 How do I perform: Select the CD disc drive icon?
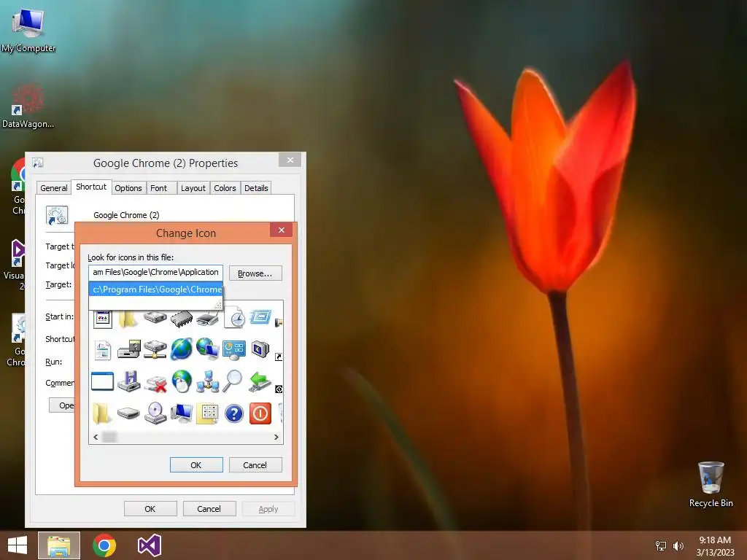[x=155, y=413]
